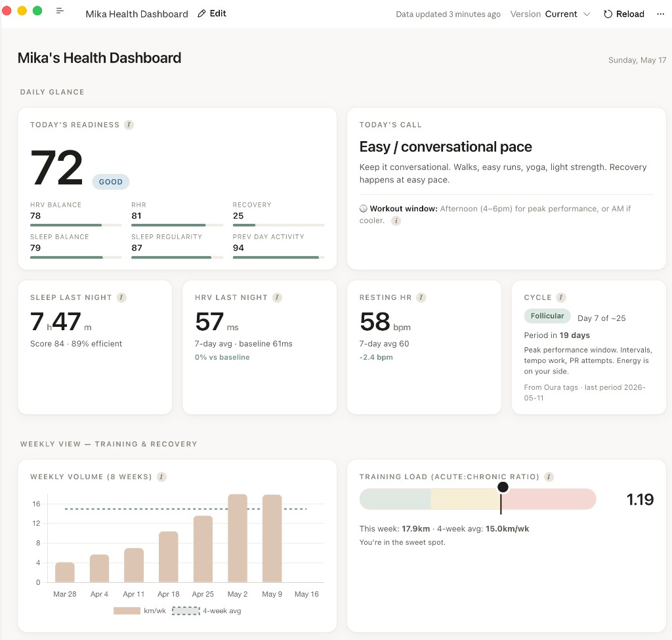Click the '-2.4 bpm' text

[376, 357]
